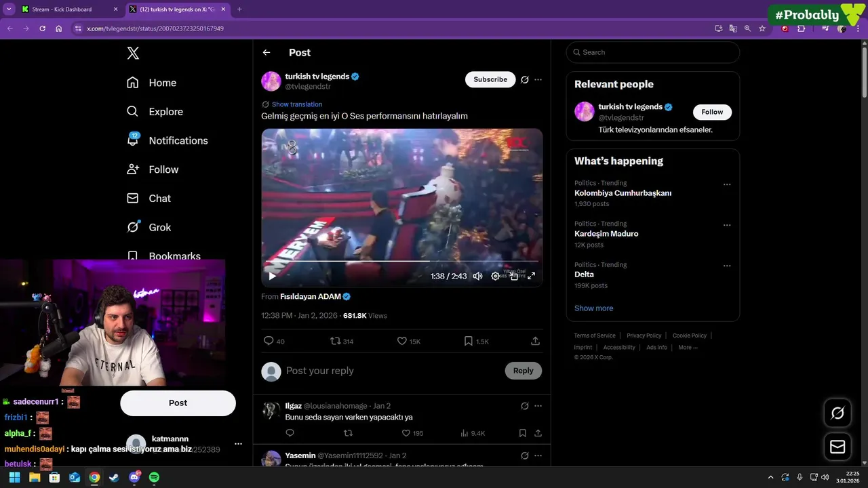
Task: Open Notifications in the sidebar
Action: tap(167, 140)
